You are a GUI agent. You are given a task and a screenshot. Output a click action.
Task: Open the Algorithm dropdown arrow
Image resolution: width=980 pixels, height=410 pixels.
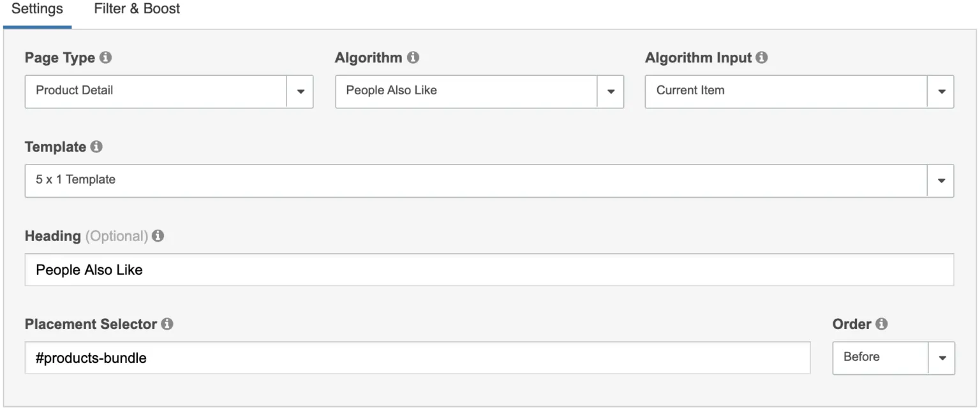(611, 92)
